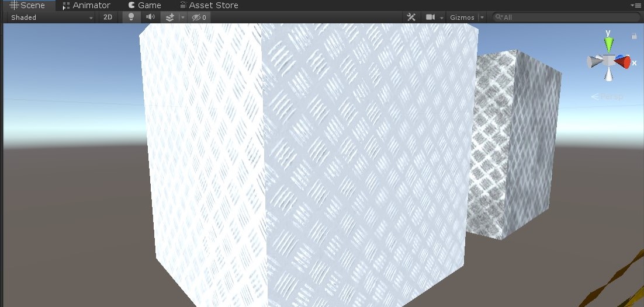
Task: Open the component tools wrench icon
Action: 411,18
